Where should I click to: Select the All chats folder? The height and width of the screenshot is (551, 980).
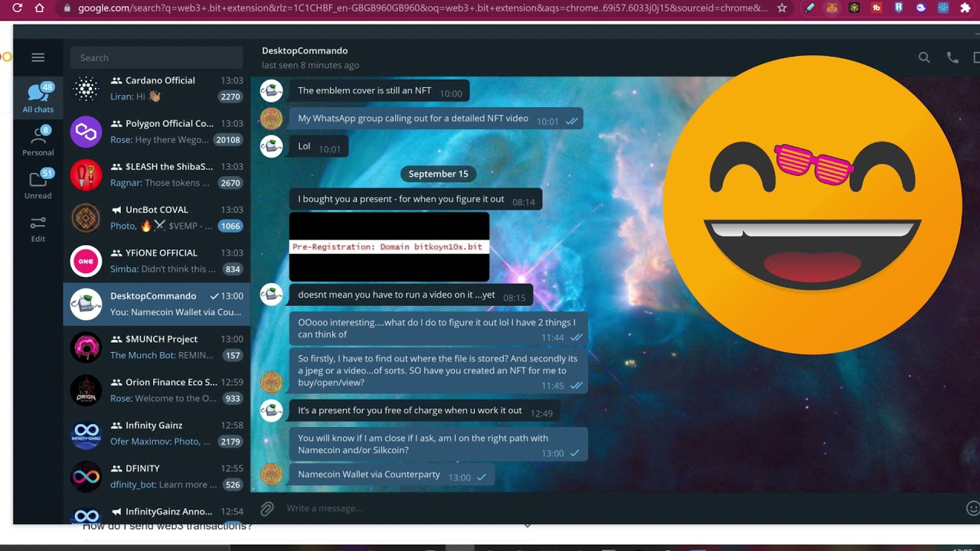point(38,98)
